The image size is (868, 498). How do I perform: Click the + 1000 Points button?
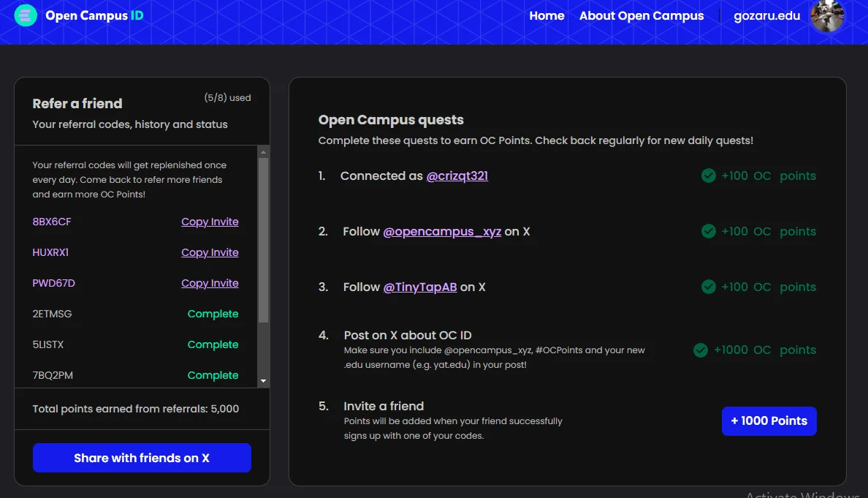coord(769,421)
